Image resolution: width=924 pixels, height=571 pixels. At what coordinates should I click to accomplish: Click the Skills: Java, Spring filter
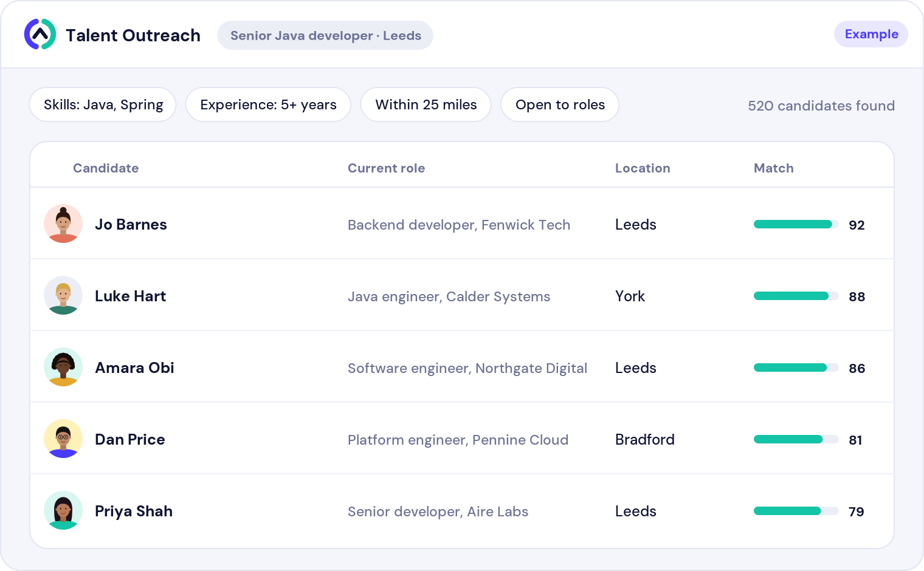coord(103,104)
